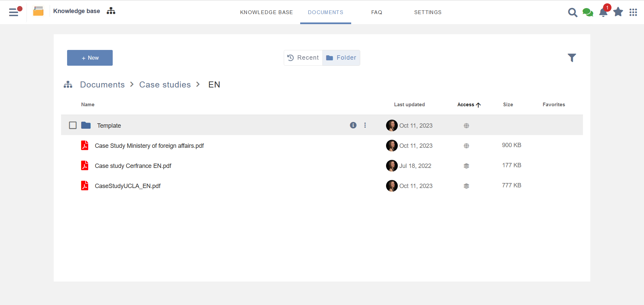644x305 pixels.
Task: Open the search magnifier icon
Action: click(573, 12)
